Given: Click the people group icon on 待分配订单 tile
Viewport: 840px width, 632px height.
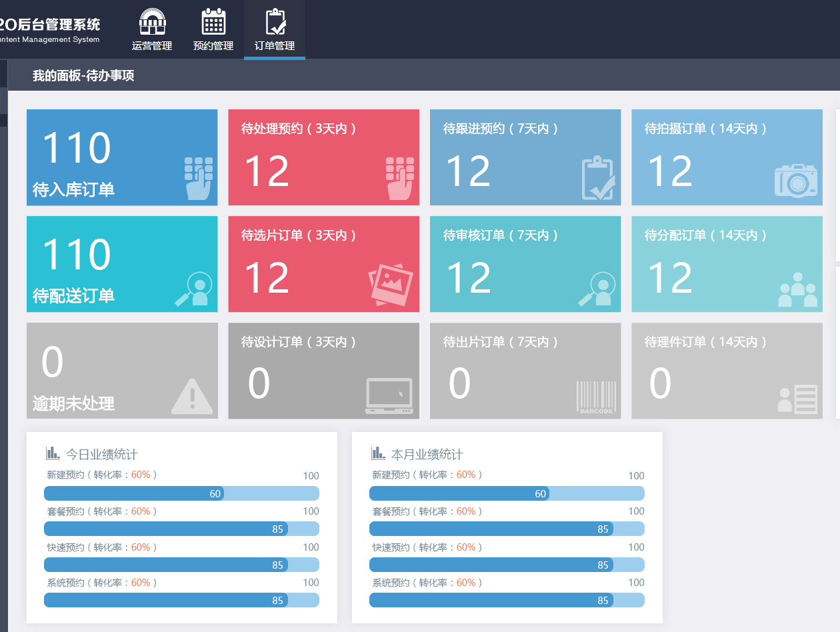Looking at the screenshot, I should (x=797, y=289).
